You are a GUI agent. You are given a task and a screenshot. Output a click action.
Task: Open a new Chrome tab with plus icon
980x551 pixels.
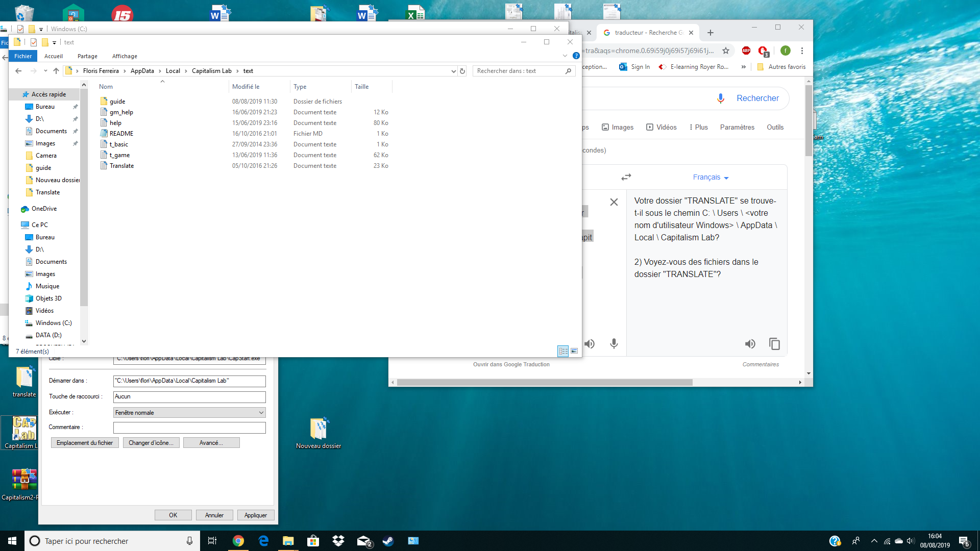pyautogui.click(x=710, y=33)
